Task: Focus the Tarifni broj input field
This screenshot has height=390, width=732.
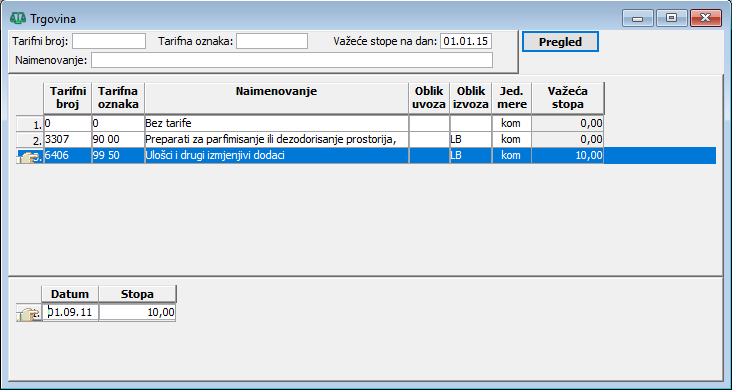Action: tap(109, 41)
